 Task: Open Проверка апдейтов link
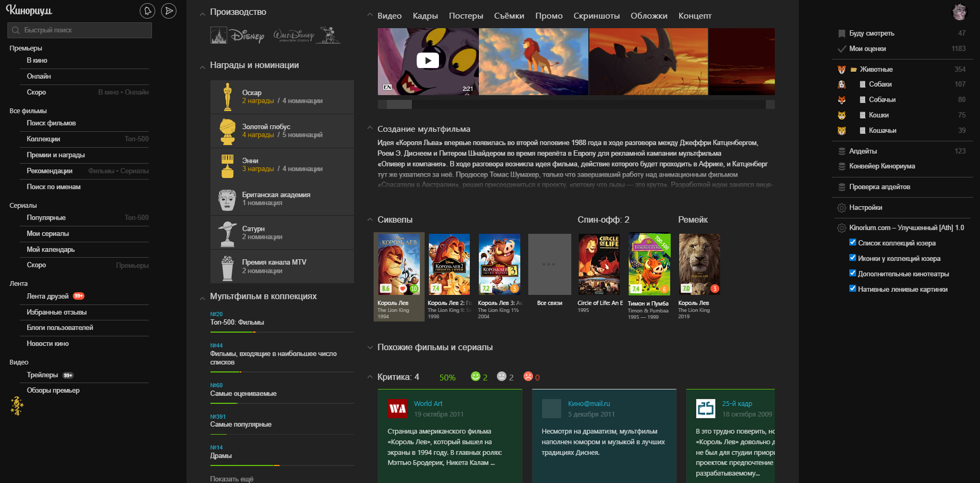(880, 187)
